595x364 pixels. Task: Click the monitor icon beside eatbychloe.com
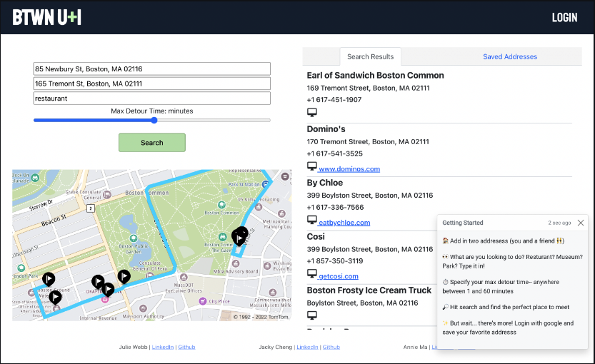point(311,220)
